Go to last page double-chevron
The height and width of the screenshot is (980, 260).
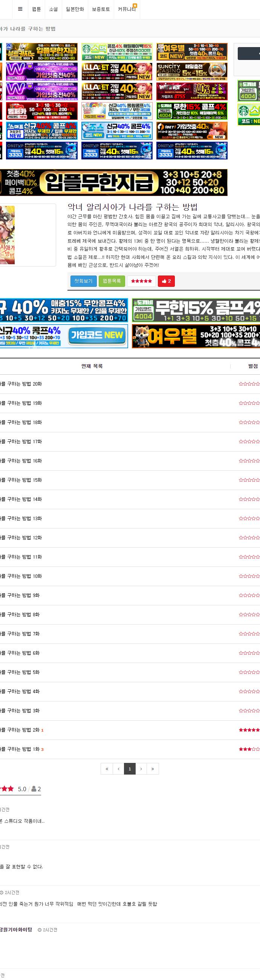(x=153, y=769)
